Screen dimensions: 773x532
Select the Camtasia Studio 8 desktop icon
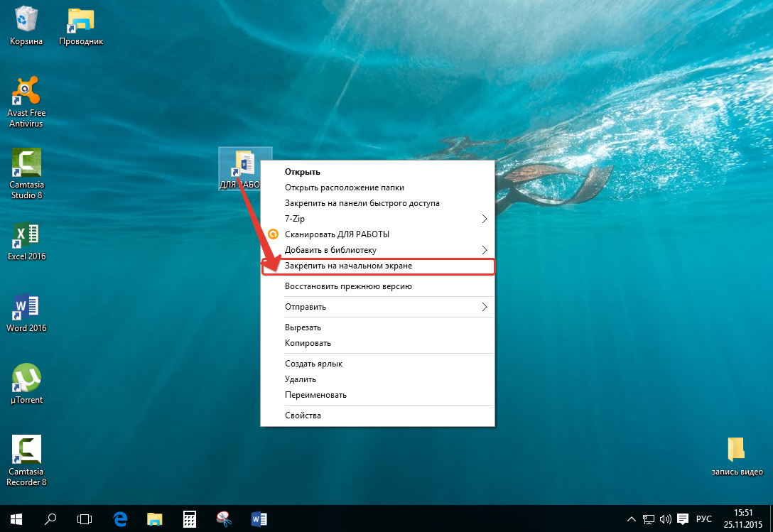(26, 163)
